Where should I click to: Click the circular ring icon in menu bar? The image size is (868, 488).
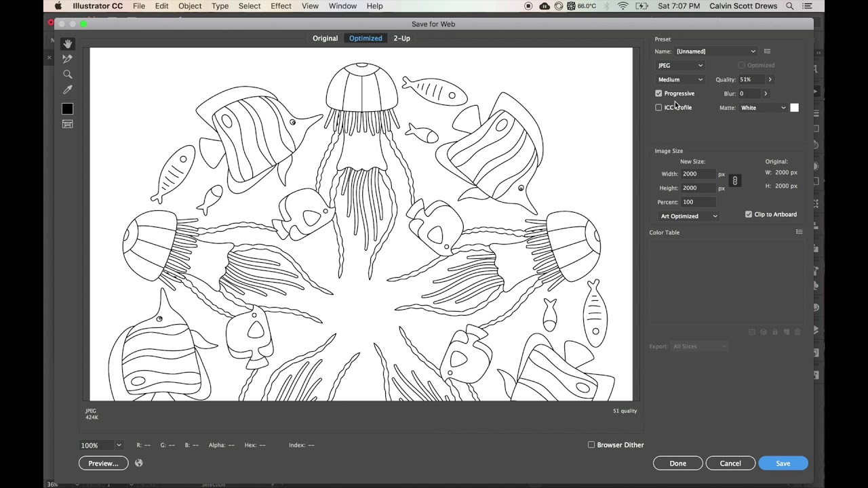click(559, 6)
